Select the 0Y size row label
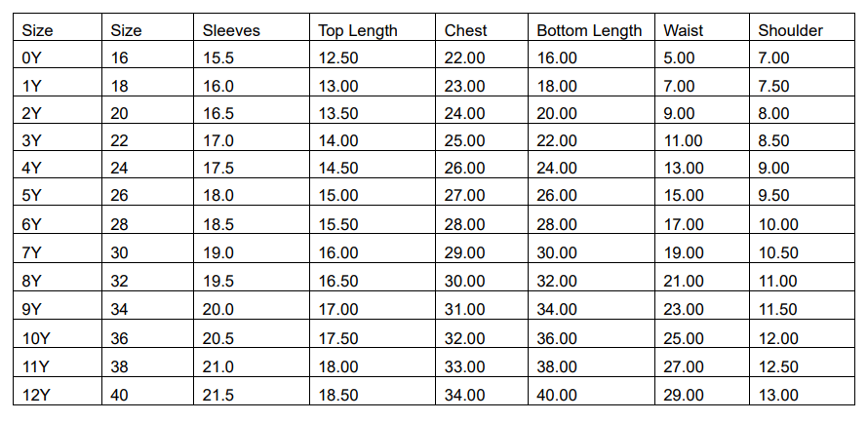The height and width of the screenshot is (422, 868). [31, 58]
